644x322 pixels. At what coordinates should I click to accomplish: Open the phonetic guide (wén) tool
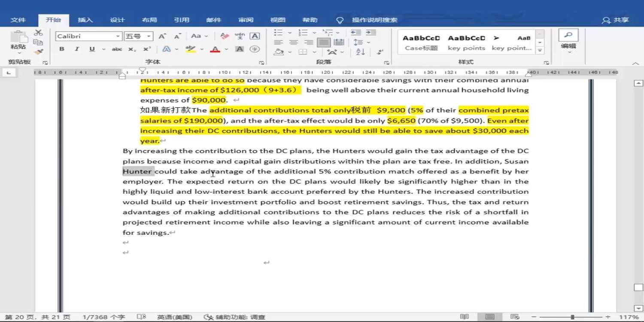pyautogui.click(x=240, y=36)
